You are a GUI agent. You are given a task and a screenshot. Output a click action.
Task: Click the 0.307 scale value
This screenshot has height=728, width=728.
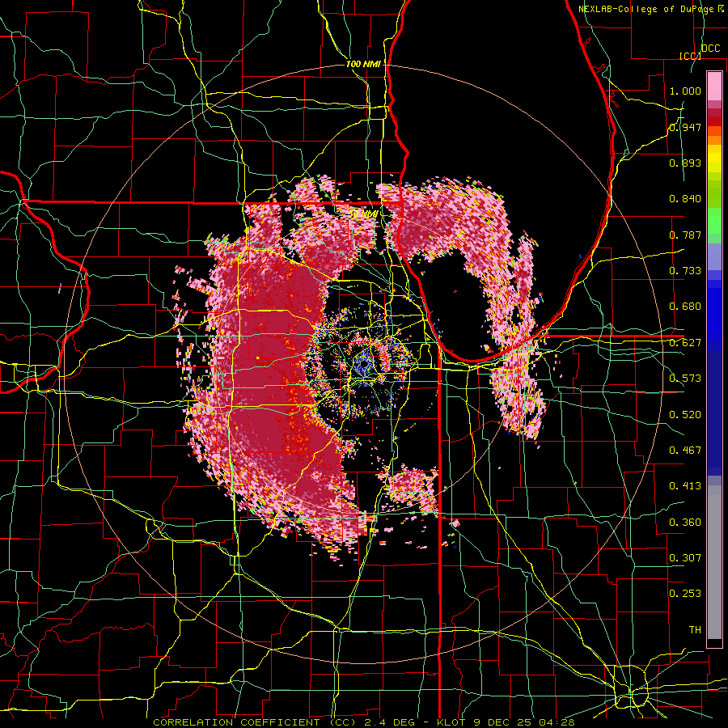685,558
